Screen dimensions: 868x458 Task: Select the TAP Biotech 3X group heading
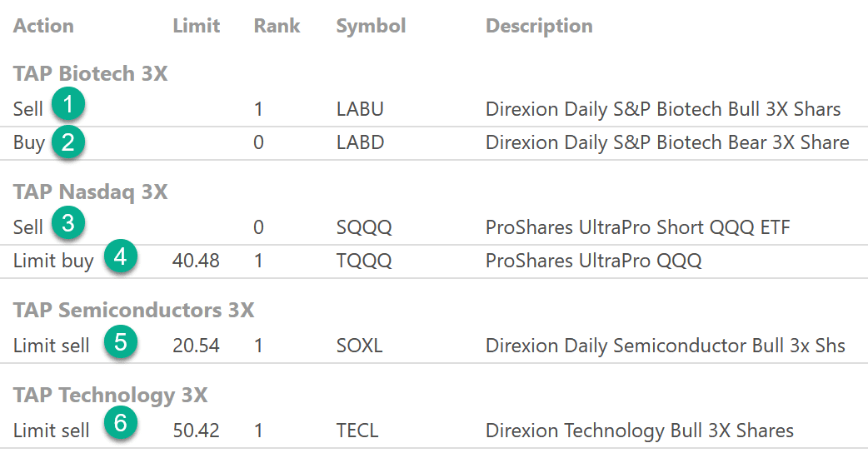coord(90,74)
